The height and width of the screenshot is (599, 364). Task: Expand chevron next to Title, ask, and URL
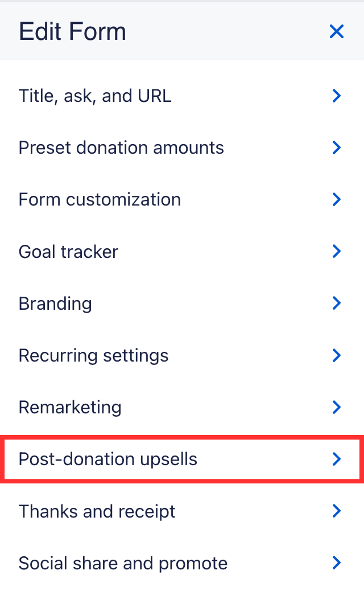click(337, 96)
